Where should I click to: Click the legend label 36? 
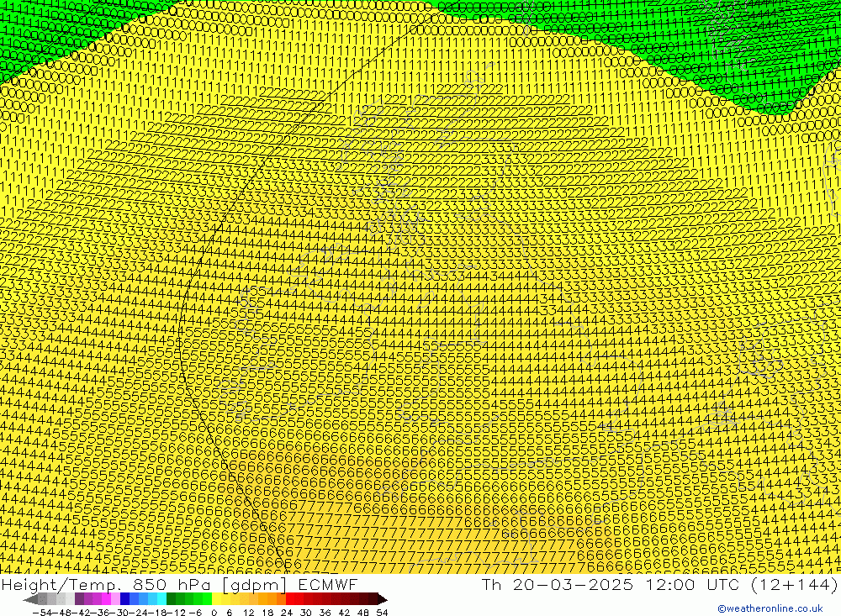[x=325, y=612]
